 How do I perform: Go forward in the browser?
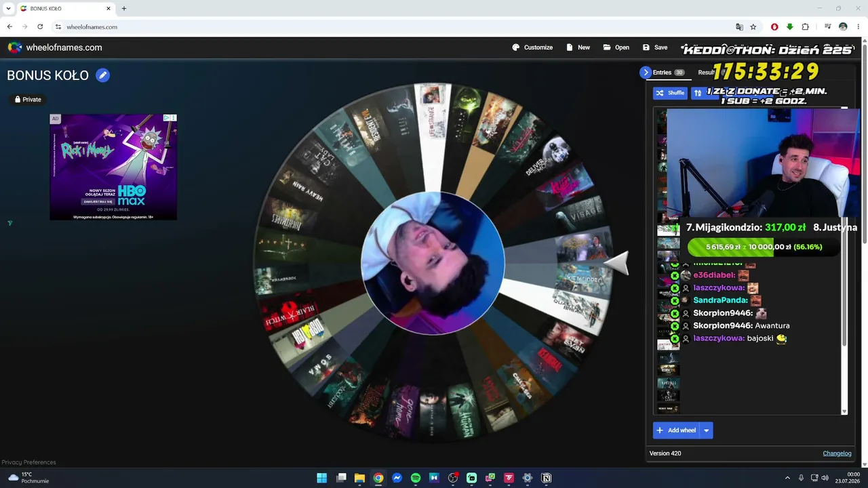[25, 27]
